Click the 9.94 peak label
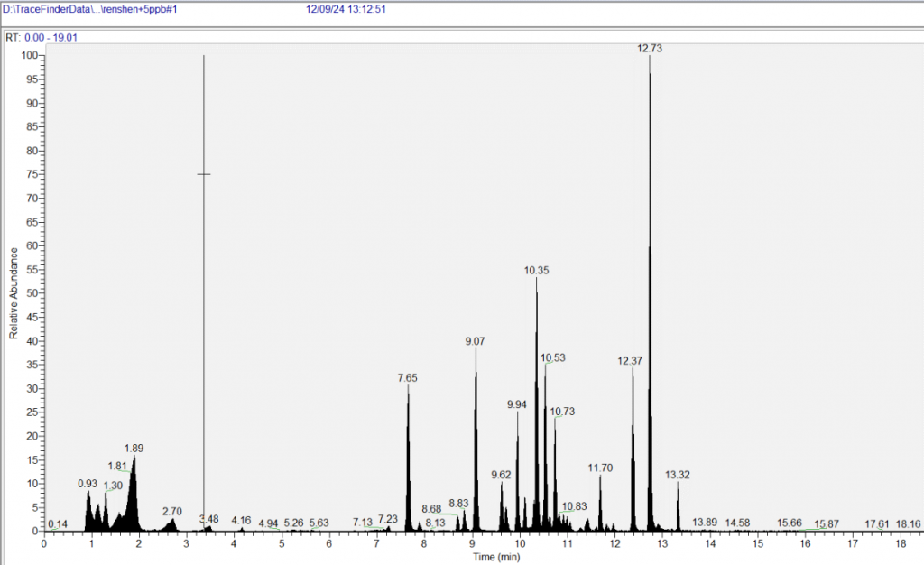The image size is (924, 565). point(517,404)
